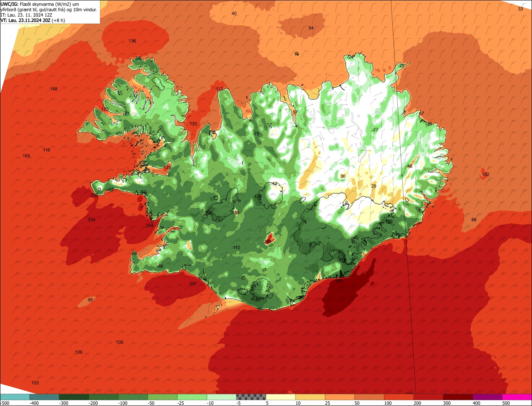The image size is (532, 406).
Task: Click the value 125 in Breiðafjörður bay
Action: [x=167, y=167]
